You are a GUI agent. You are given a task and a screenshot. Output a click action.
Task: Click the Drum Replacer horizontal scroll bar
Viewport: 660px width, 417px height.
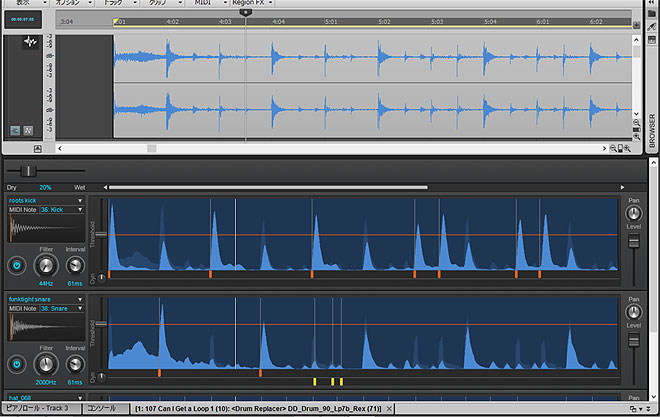[268, 187]
